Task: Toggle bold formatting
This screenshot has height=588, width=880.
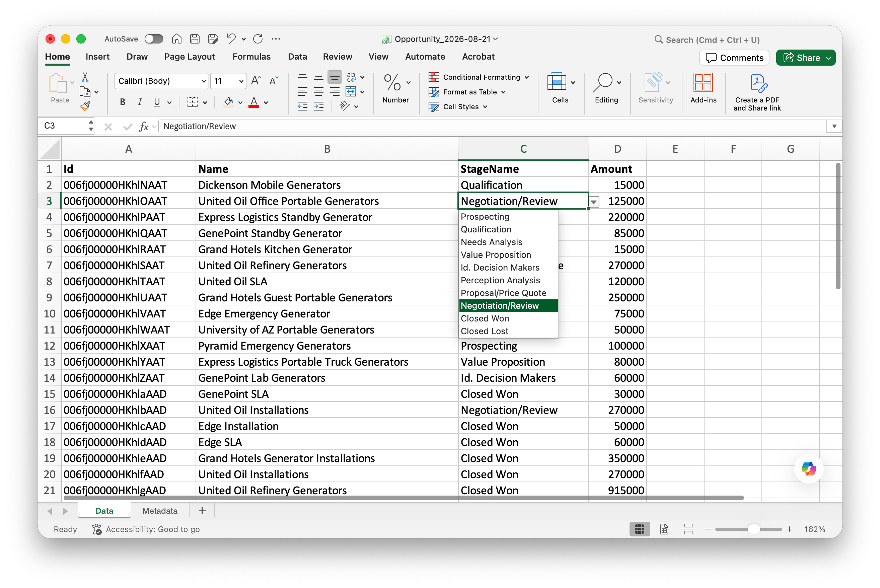Action: pyautogui.click(x=123, y=102)
